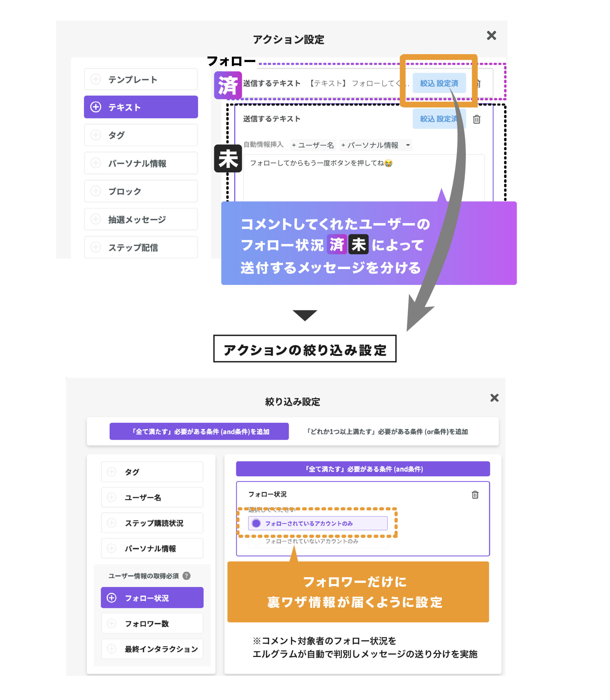Image resolution: width=610 pixels, height=700 pixels.
Task: Expand the パーソナル情報 insert dropdown arrow
Action: click(x=408, y=145)
